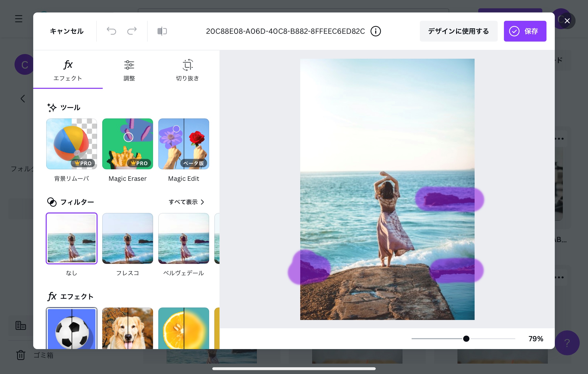Apply the ベルヴェデール filter
Screen dimensions: 588x374
tap(184, 238)
